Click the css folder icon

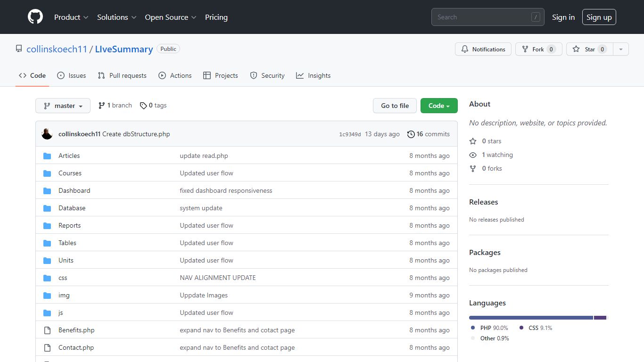click(47, 278)
